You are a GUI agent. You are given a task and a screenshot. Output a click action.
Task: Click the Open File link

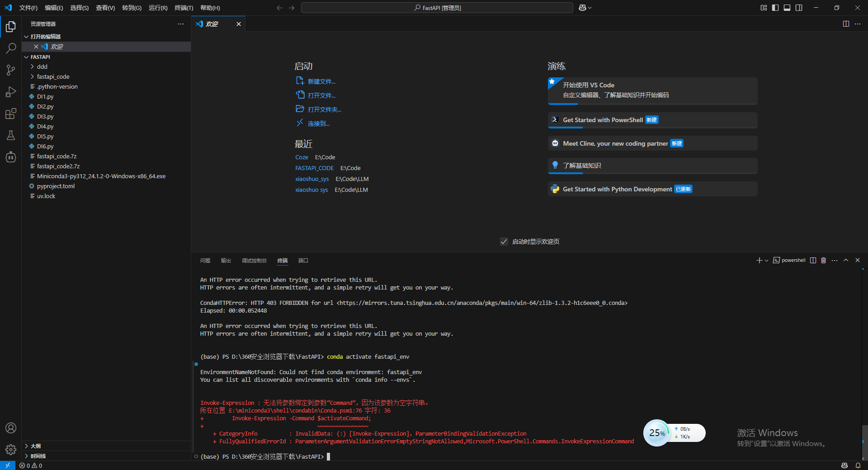[x=316, y=95]
